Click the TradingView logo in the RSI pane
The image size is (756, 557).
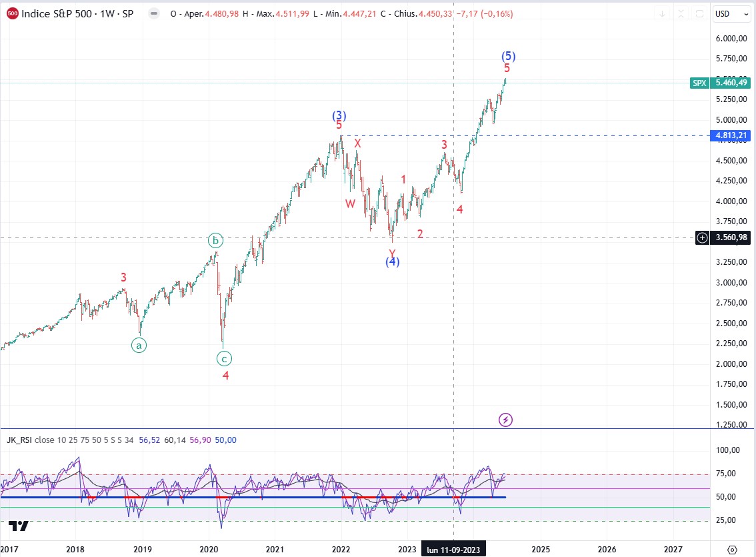coord(19,526)
